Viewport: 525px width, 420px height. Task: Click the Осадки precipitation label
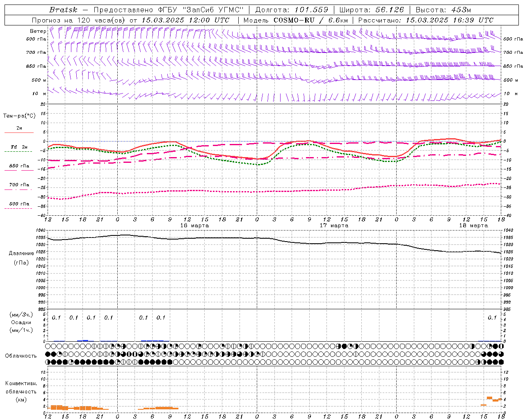coord(21,322)
